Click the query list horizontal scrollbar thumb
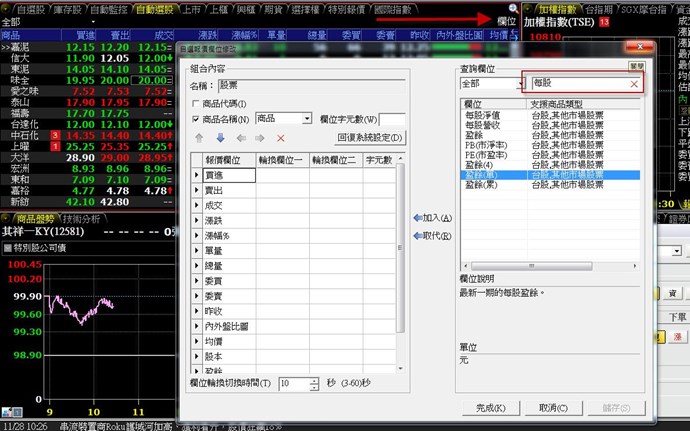 point(531,266)
